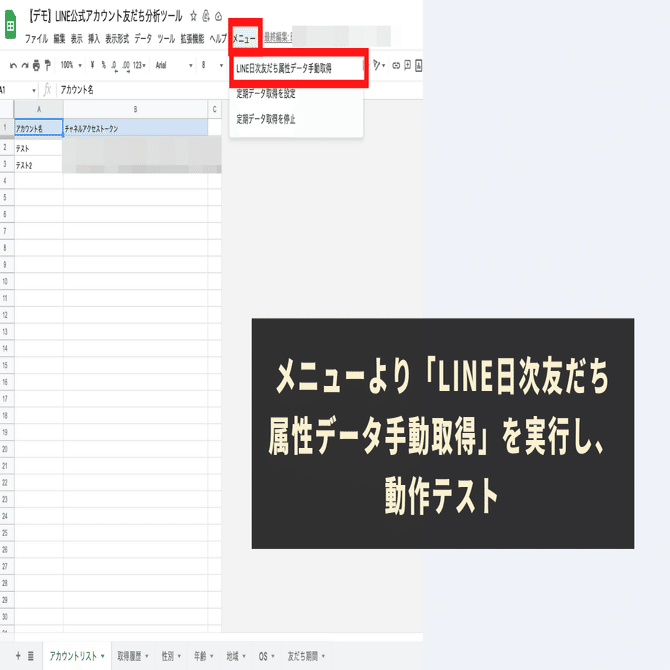Open the 挿入 menu
This screenshot has width=670, height=670.
coord(94,39)
